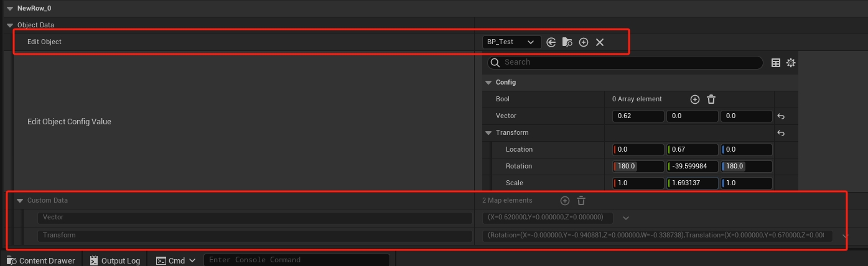Add element to Bool array
Viewport: 868px width, 266px height.
click(694, 99)
